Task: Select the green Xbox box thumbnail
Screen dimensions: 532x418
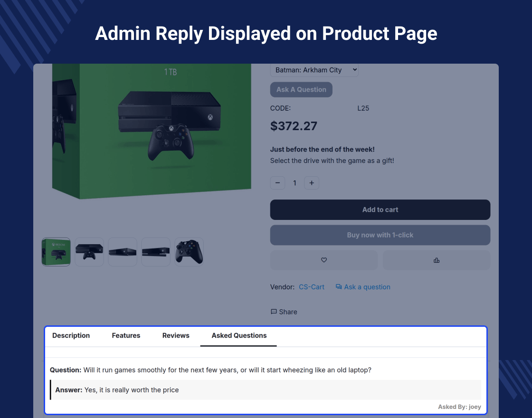Action: (56, 252)
